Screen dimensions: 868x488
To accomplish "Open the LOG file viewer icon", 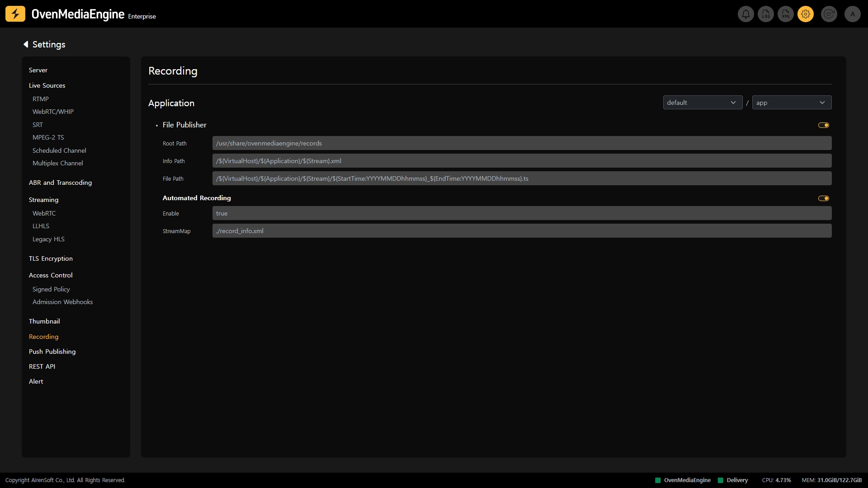I will [x=766, y=14].
